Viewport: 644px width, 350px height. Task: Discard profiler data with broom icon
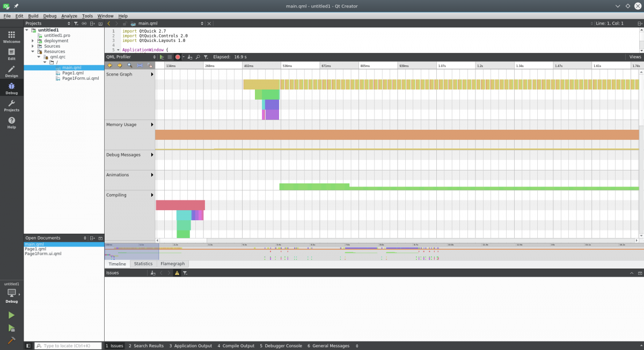point(190,57)
